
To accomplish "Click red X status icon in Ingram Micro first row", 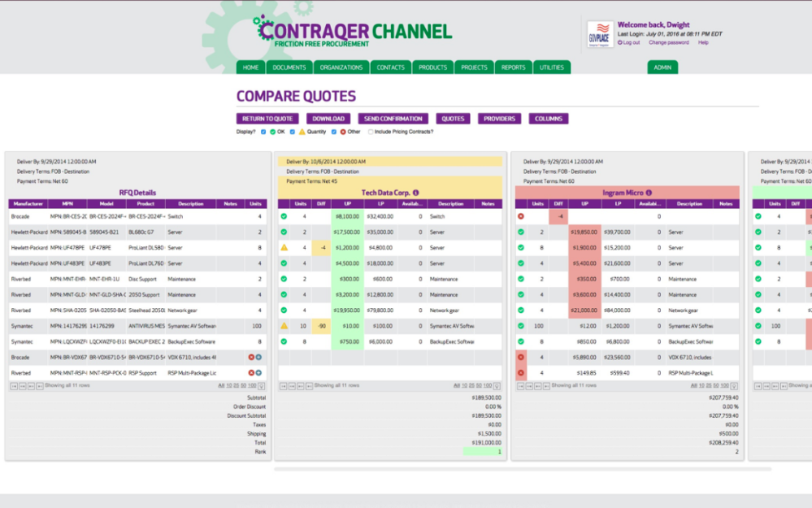I will [521, 216].
